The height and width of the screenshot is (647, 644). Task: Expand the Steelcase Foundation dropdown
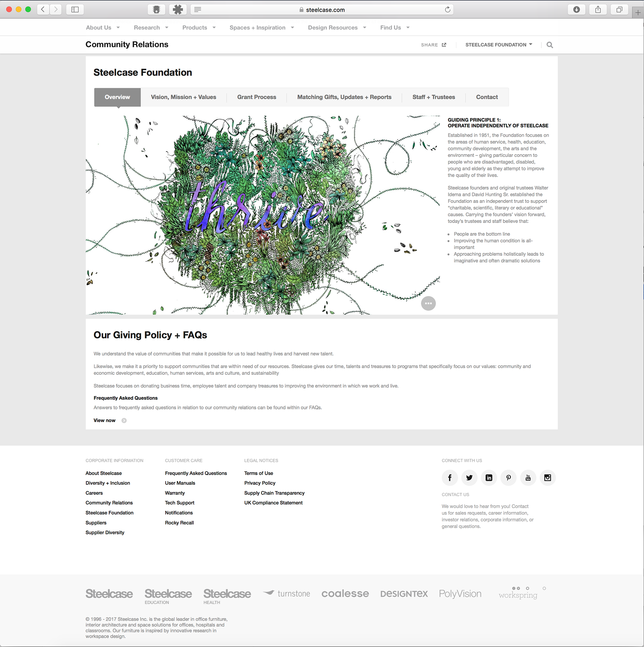tap(498, 45)
